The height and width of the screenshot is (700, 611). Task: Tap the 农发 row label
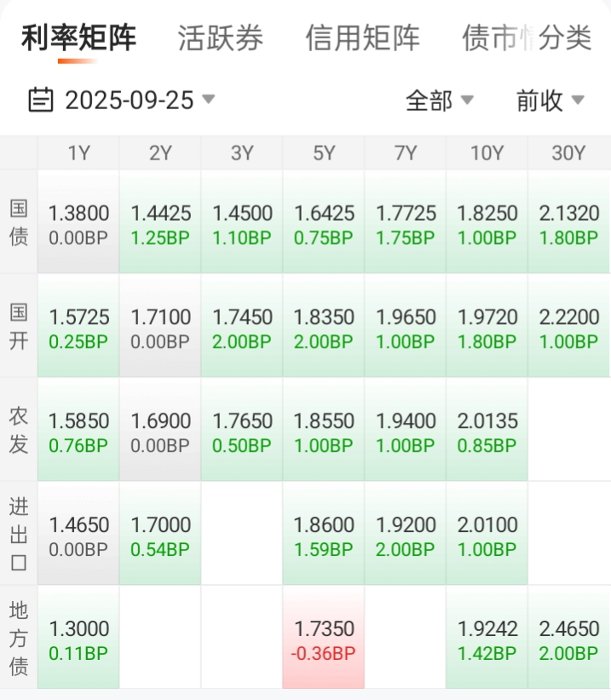[x=18, y=431]
